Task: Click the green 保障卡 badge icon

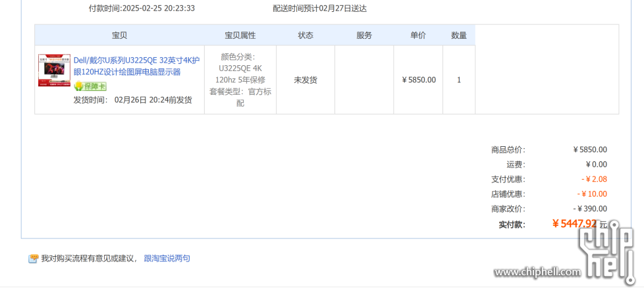Action: (x=90, y=87)
